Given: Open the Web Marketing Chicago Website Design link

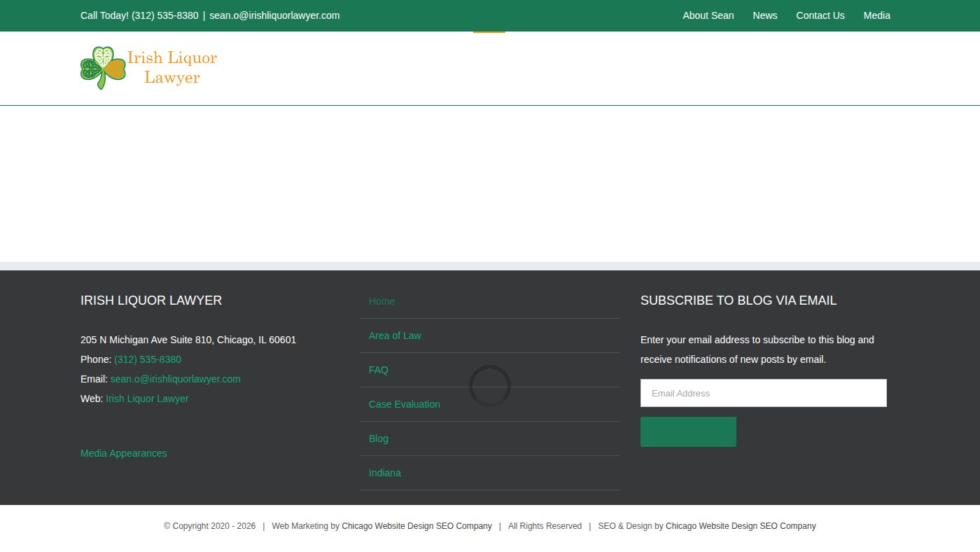Looking at the screenshot, I should 416,526.
